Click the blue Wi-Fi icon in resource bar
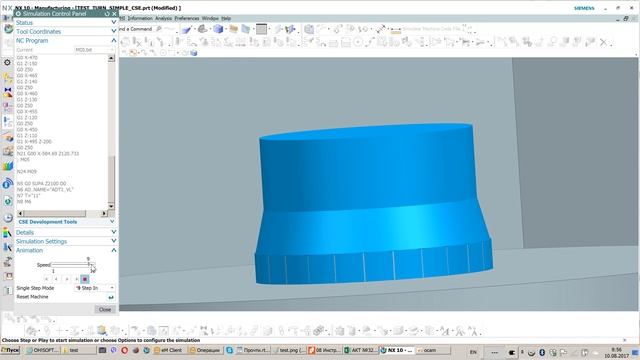Image resolution: width=640 pixels, height=360 pixels. pyautogui.click(x=7, y=184)
